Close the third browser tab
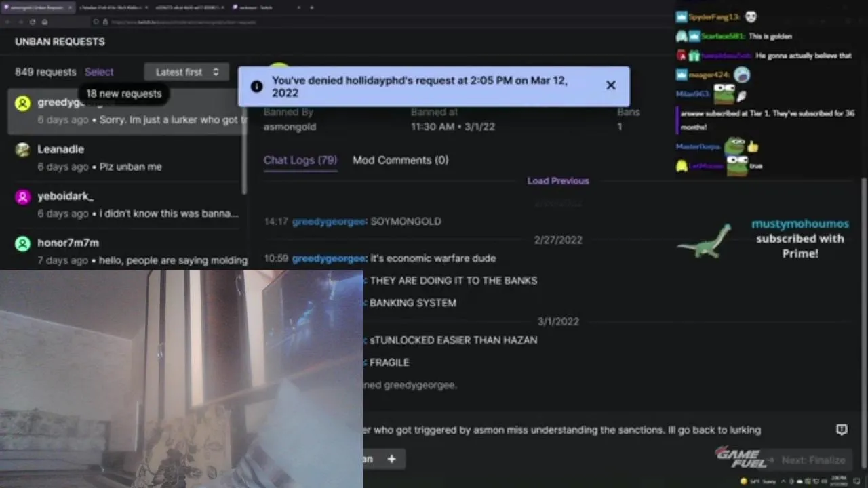 (223, 7)
